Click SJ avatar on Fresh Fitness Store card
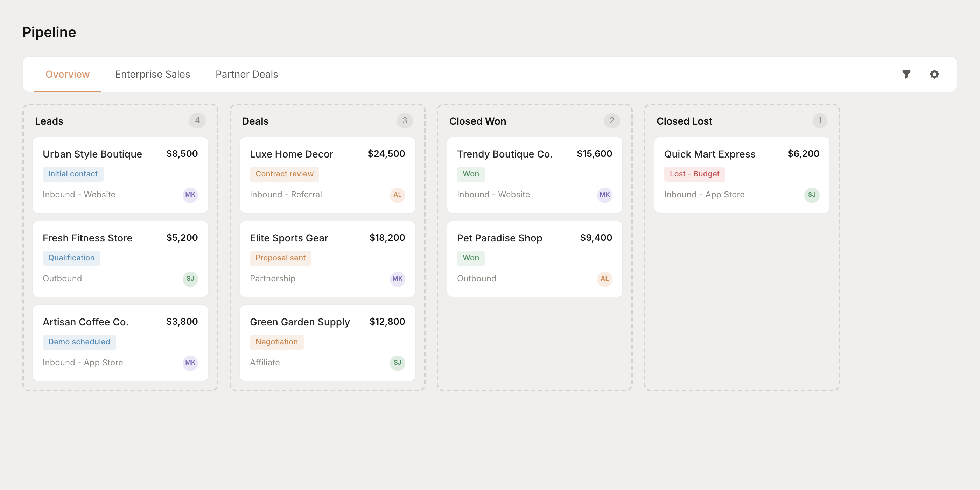The height and width of the screenshot is (490, 980). (x=190, y=279)
